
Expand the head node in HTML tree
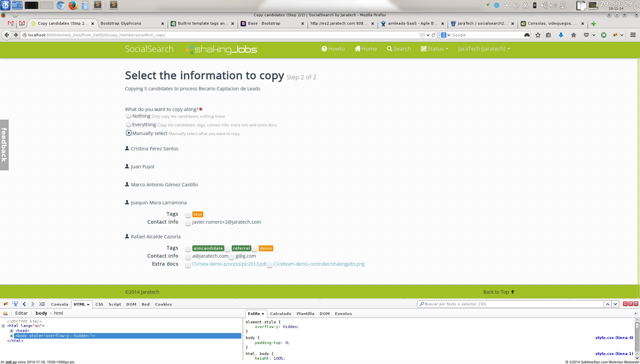pyautogui.click(x=12, y=331)
